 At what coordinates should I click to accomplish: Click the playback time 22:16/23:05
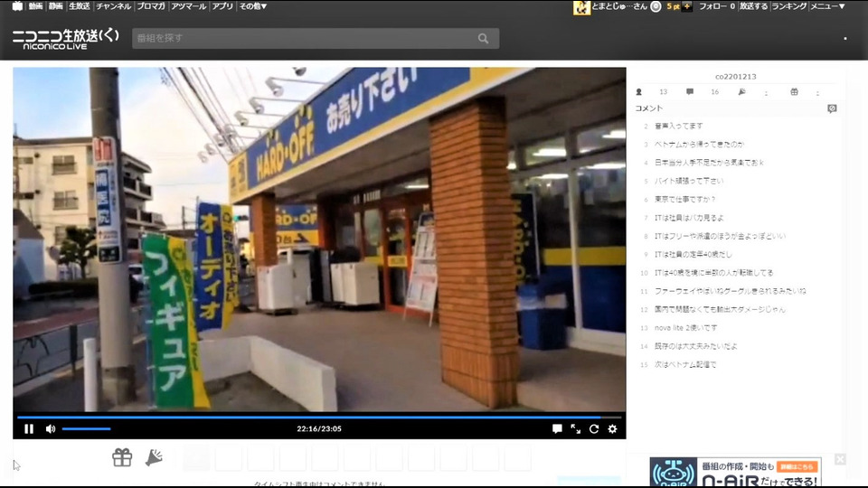point(319,428)
